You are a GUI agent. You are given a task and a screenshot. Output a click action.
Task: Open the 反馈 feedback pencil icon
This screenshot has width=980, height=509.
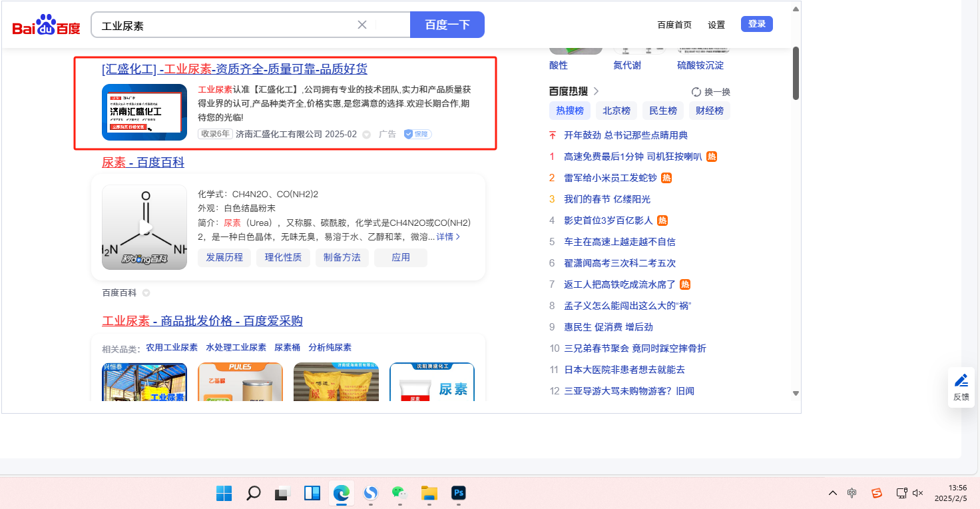(961, 381)
